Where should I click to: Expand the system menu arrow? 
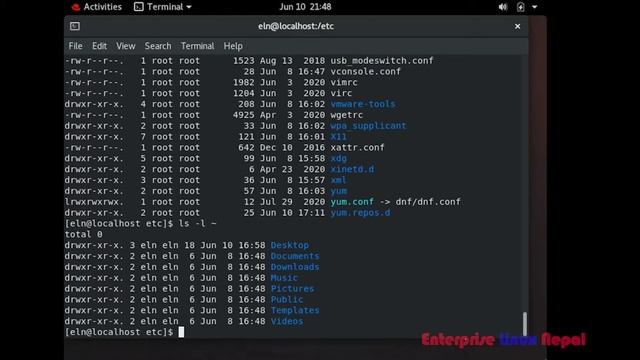(535, 7)
